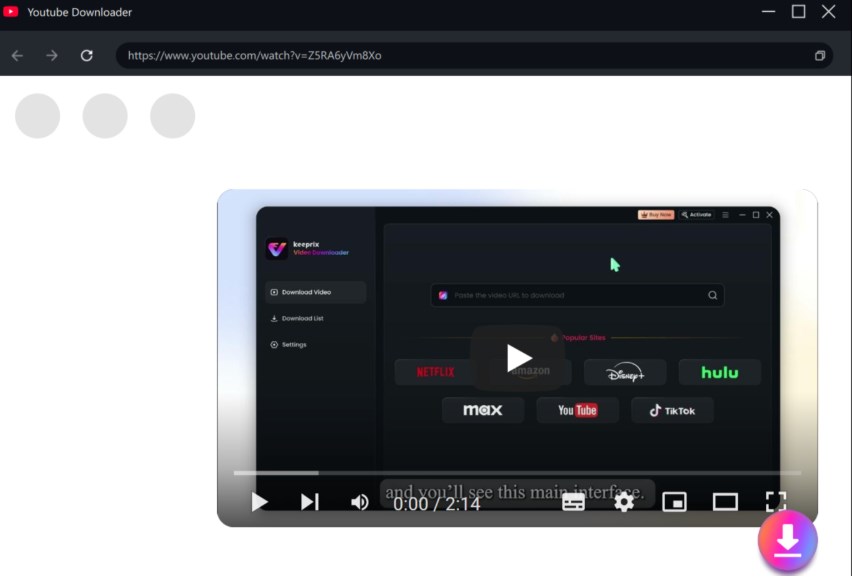Image resolution: width=852 pixels, height=580 pixels.
Task: Open video player settings gear
Action: tap(624, 502)
